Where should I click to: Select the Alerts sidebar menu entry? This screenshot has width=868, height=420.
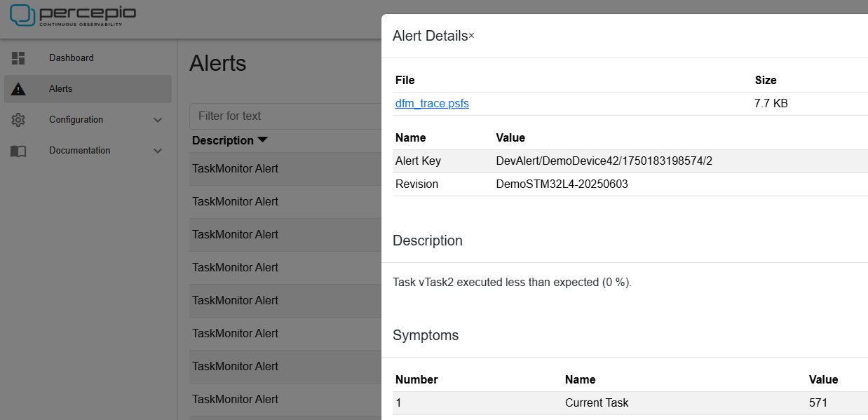(x=60, y=88)
